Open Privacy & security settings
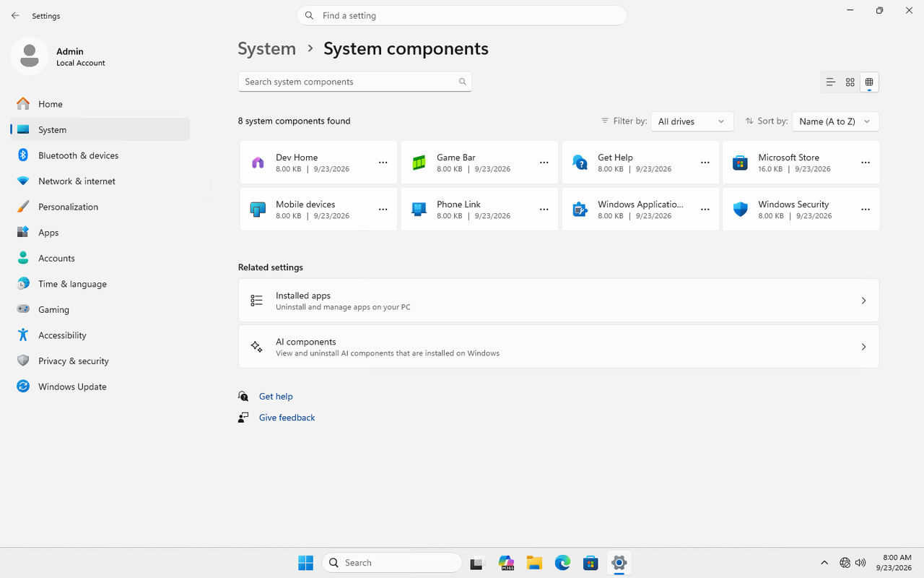The width and height of the screenshot is (924, 578). point(100,361)
